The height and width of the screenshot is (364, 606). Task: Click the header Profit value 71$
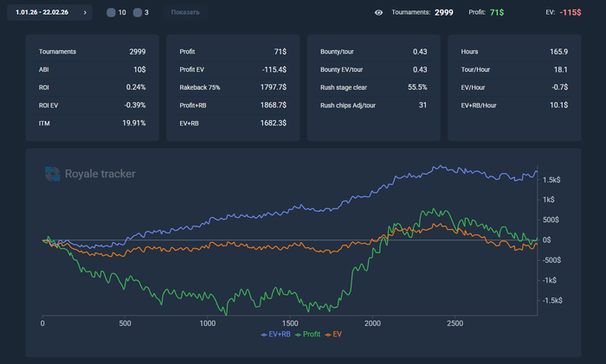tap(497, 13)
